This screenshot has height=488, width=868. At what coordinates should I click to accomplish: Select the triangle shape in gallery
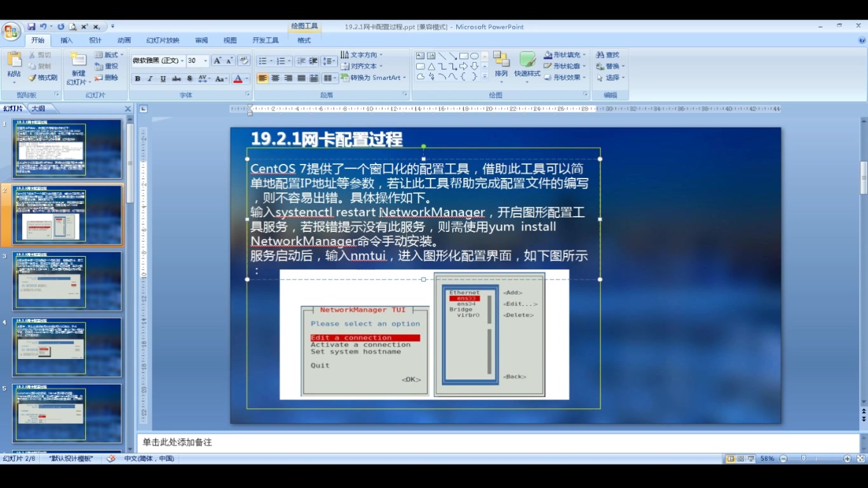click(x=431, y=66)
